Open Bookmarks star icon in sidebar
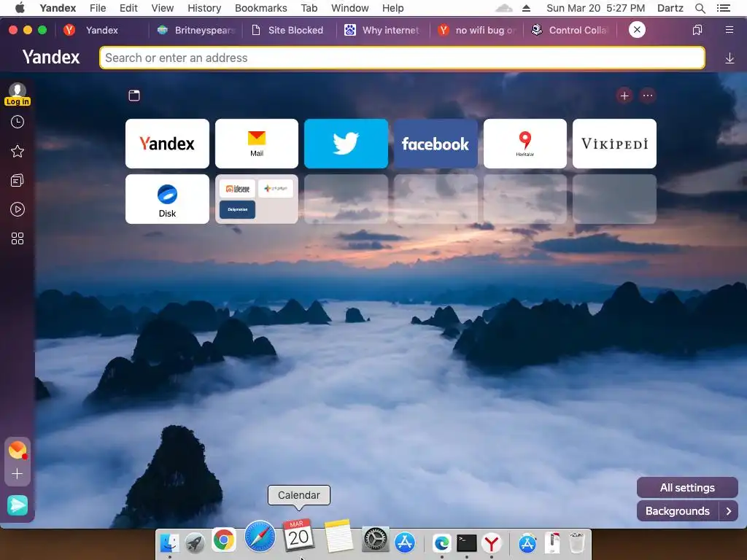The width and height of the screenshot is (747, 560). (x=18, y=152)
